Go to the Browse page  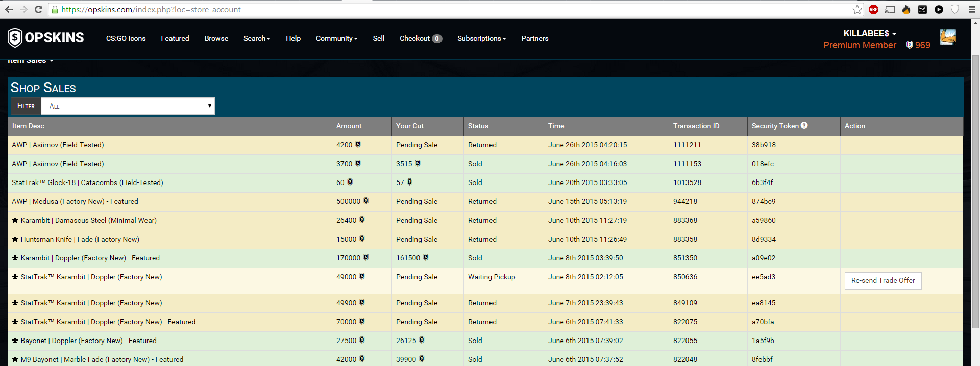click(x=216, y=38)
